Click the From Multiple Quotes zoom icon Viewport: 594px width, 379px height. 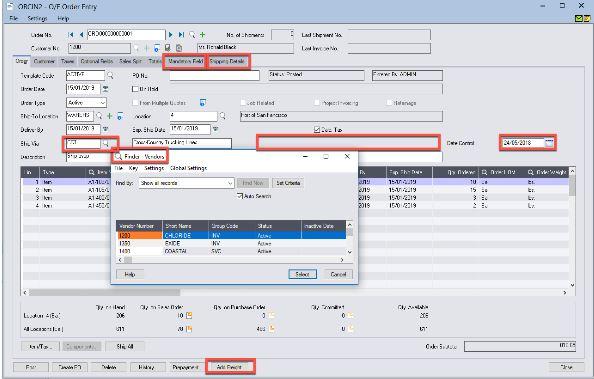tap(203, 103)
